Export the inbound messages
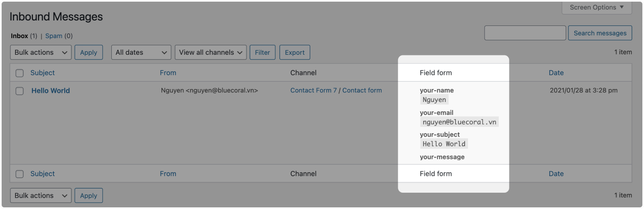Image resolution: width=644 pixels, height=209 pixels. tap(294, 52)
